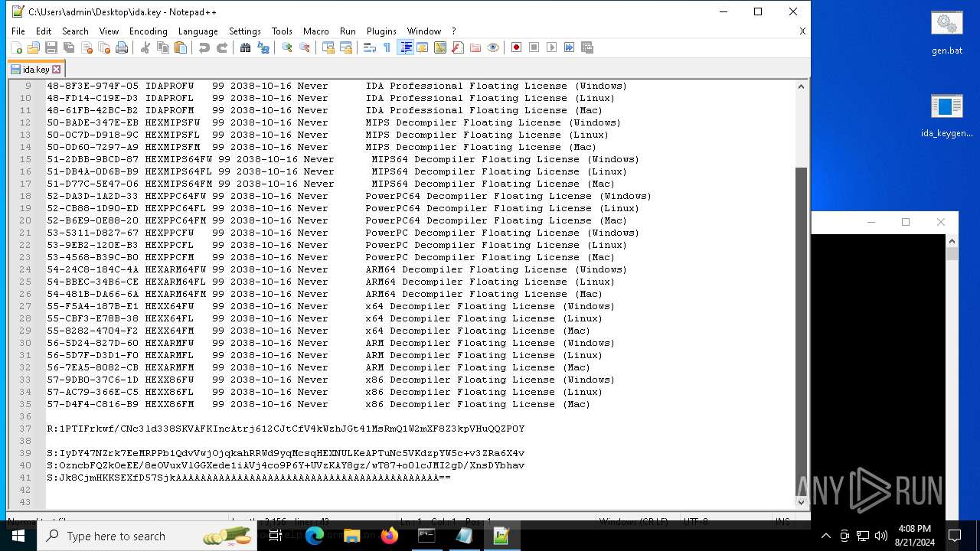This screenshot has height=551, width=980.
Task: Open the Window menu
Action: click(x=424, y=31)
